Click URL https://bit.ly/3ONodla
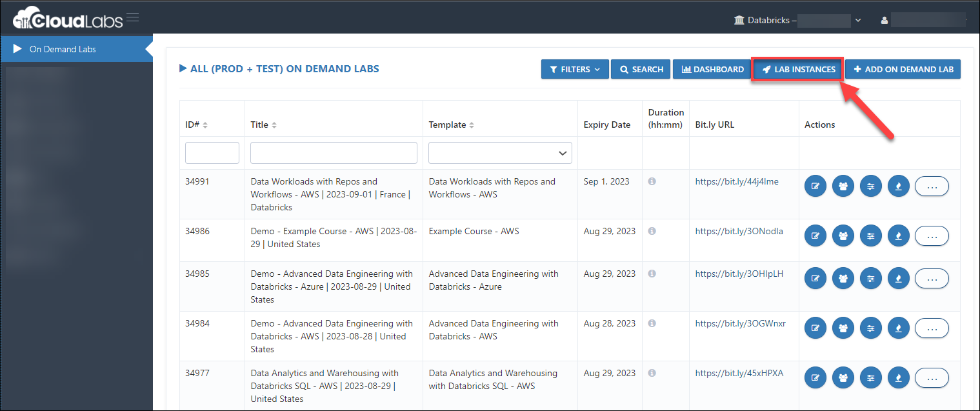Viewport: 980px width, 411px height. tap(739, 231)
